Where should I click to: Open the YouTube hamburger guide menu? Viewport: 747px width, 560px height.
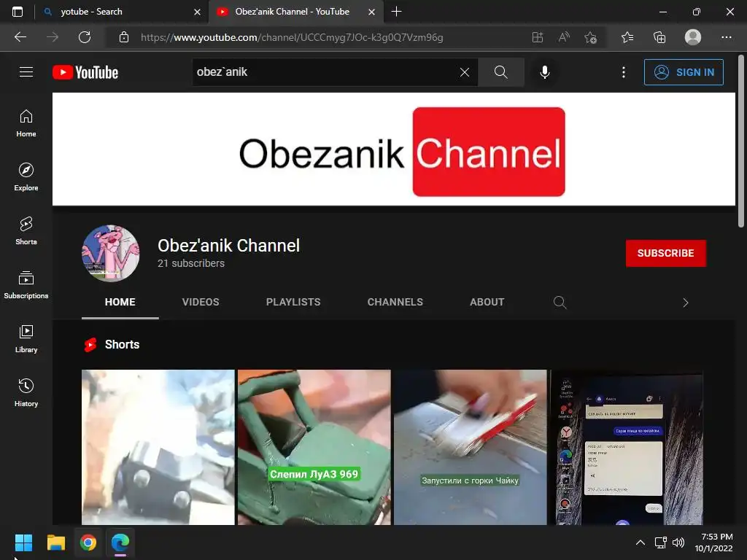click(x=26, y=72)
